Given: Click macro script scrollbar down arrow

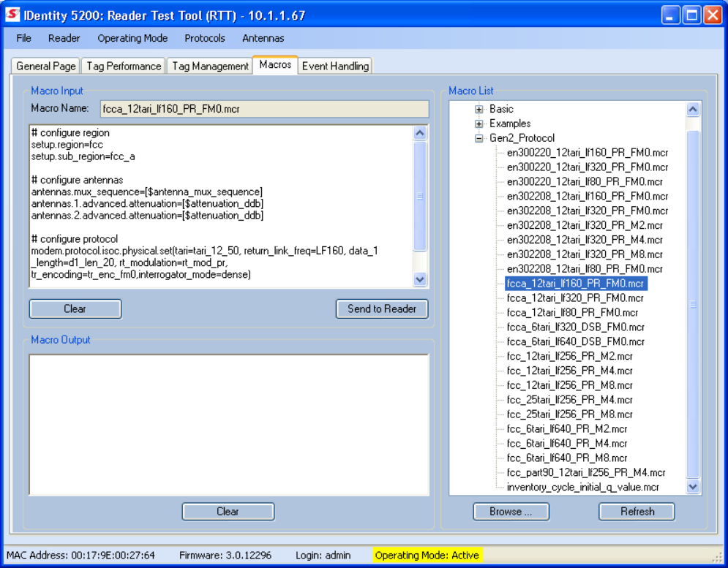Looking at the screenshot, I should [420, 279].
